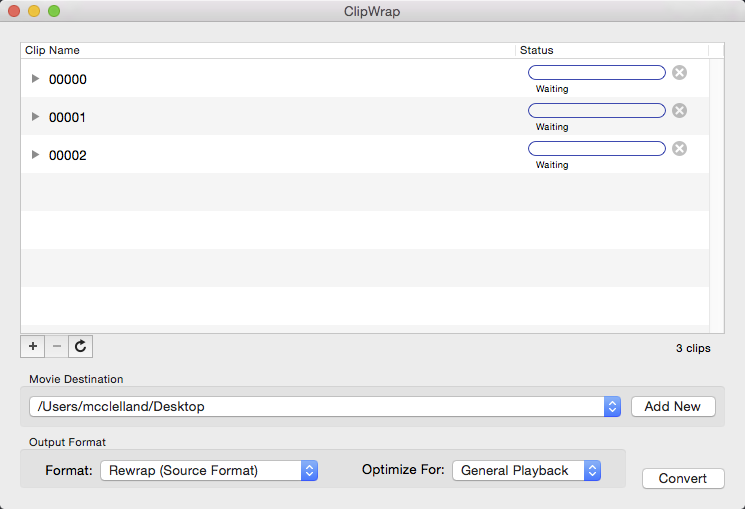Cancel clip 00000 with its X icon

click(679, 73)
